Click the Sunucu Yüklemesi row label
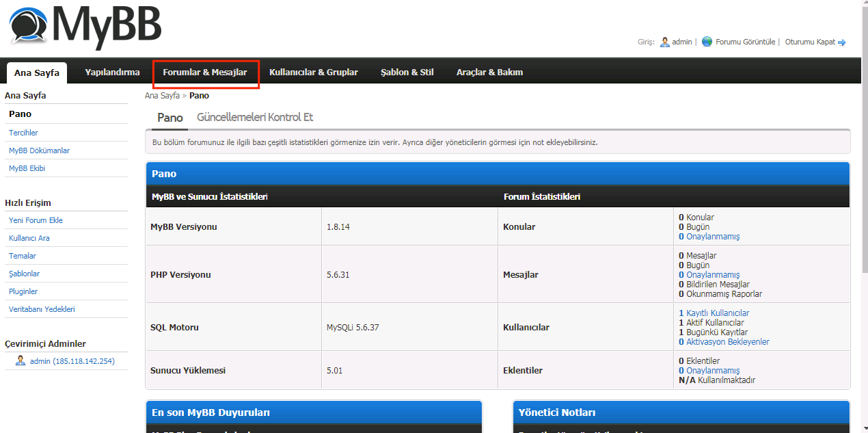The width and height of the screenshot is (868, 433). coord(188,370)
